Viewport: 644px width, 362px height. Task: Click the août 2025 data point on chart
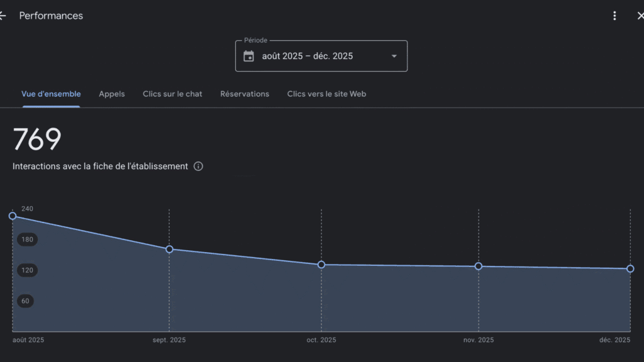pos(13,216)
